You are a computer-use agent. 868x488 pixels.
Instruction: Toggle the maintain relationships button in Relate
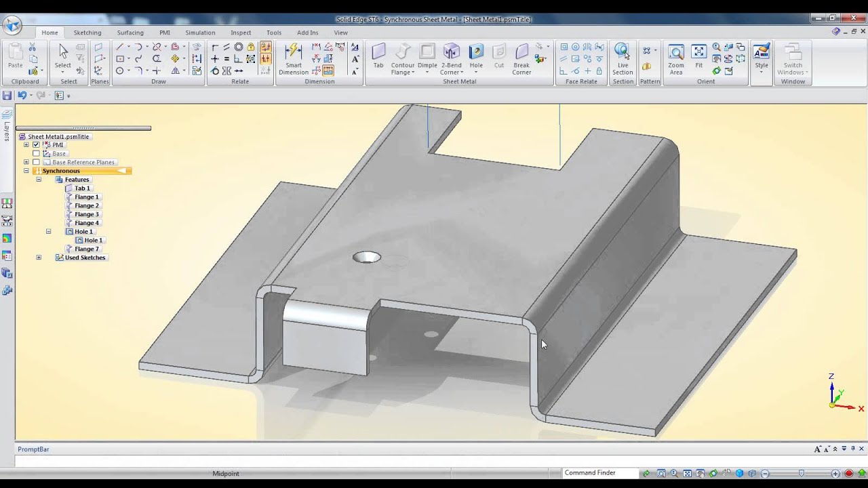click(265, 59)
